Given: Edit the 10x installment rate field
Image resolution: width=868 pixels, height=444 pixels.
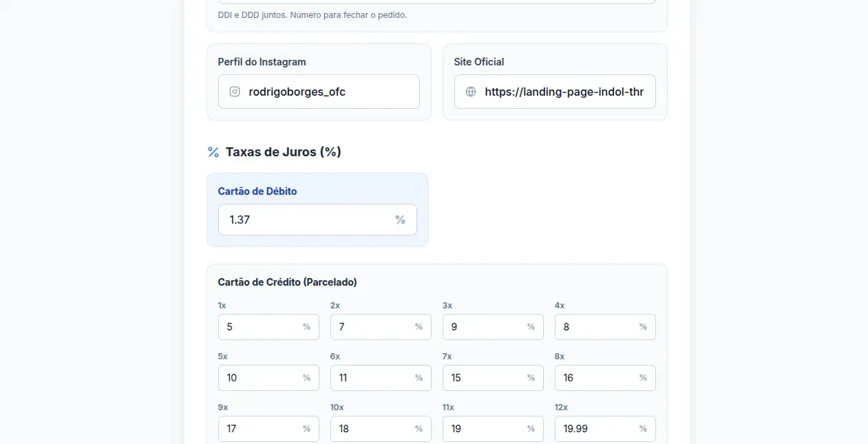Looking at the screenshot, I should [x=381, y=429].
